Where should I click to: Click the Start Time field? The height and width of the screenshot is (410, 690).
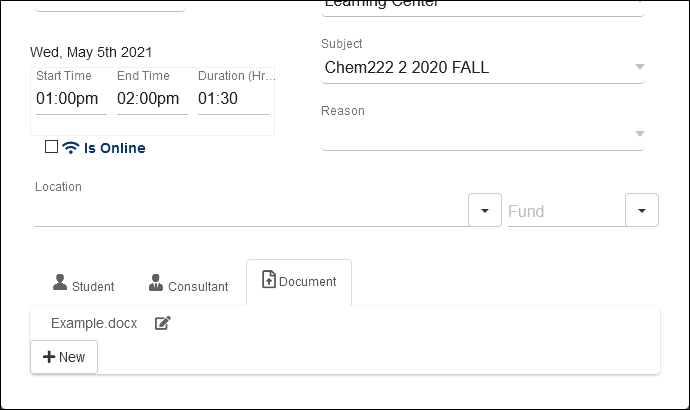(67, 99)
